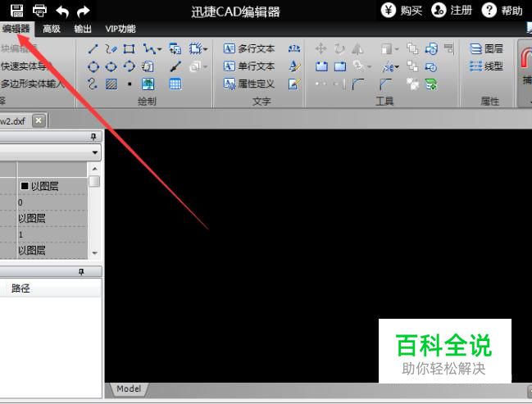This screenshot has width=532, height=404.
Task: Select the Polyline tool icon
Action: (x=149, y=49)
